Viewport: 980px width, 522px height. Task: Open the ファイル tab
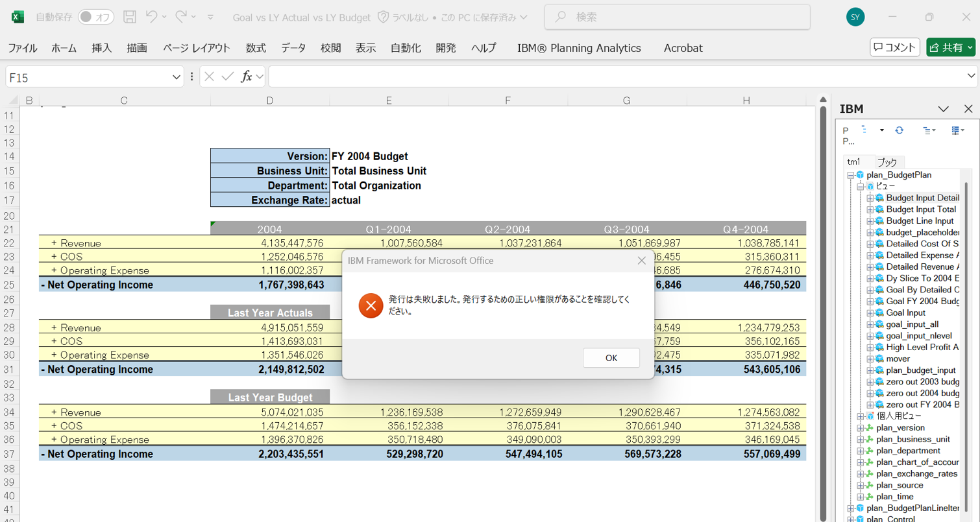[22, 48]
